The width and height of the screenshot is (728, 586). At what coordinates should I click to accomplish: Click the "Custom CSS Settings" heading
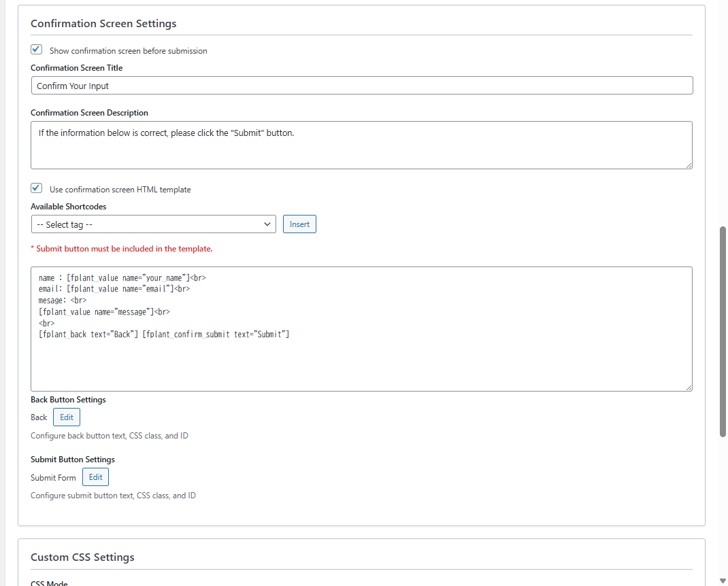click(82, 557)
